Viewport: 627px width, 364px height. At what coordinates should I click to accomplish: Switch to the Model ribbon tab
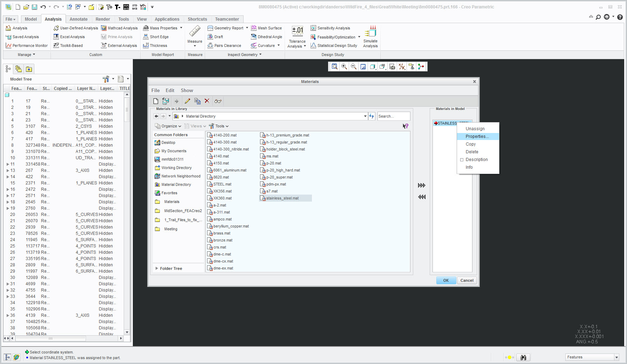(31, 19)
